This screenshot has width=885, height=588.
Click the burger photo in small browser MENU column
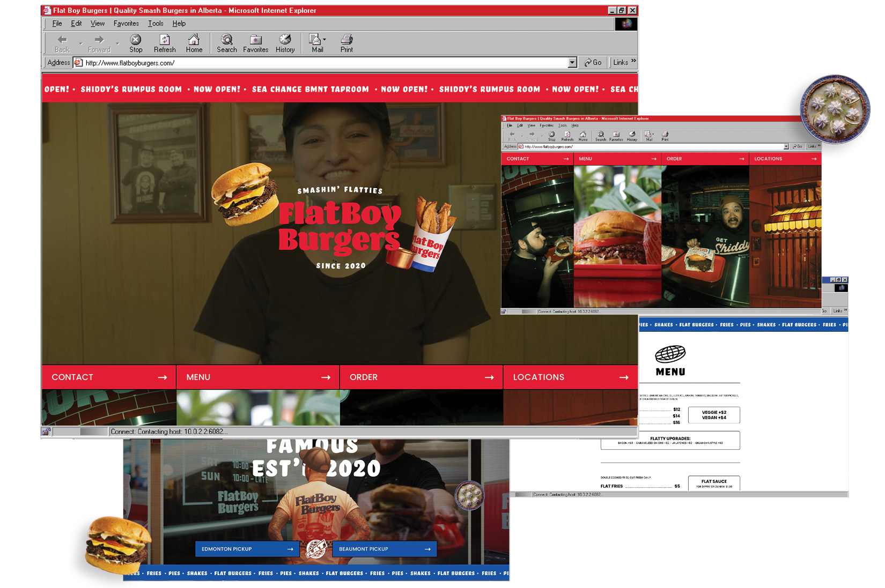coord(617,236)
